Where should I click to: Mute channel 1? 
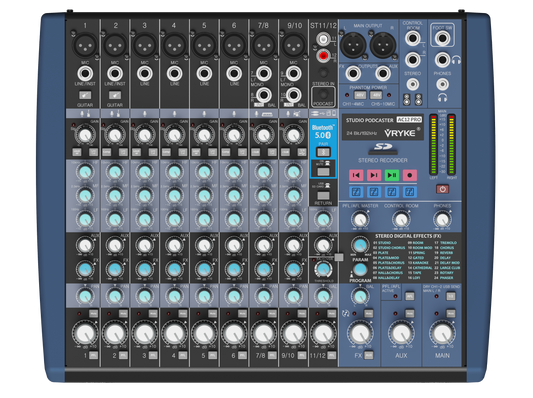(93, 313)
